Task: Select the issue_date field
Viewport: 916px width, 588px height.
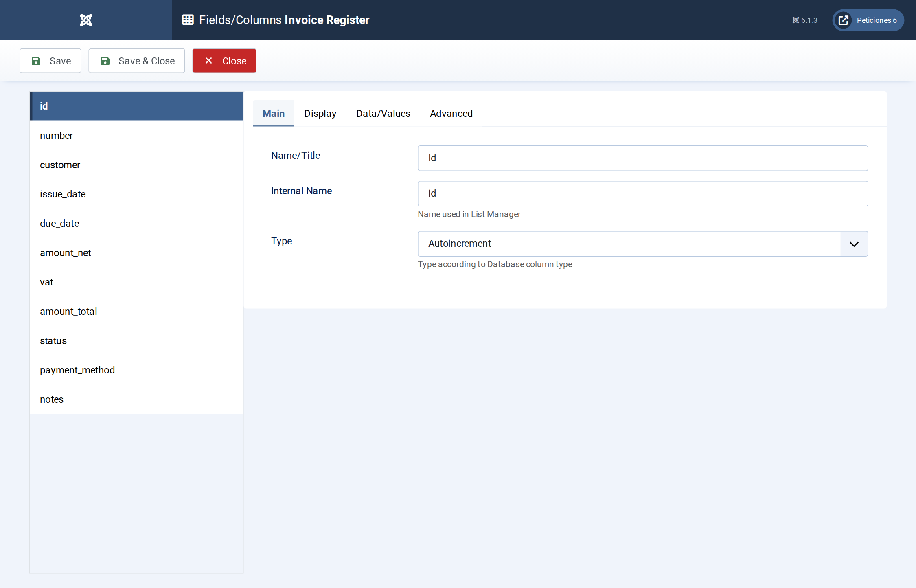Action: click(x=136, y=194)
